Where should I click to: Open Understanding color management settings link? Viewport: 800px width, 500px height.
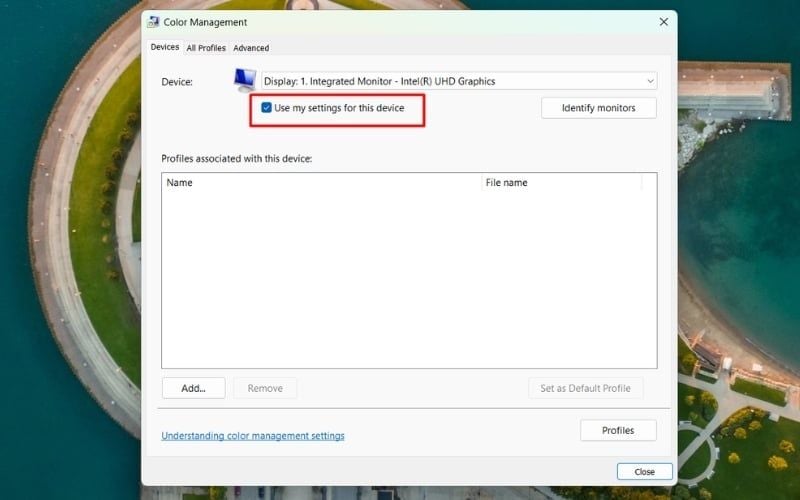[253, 436]
